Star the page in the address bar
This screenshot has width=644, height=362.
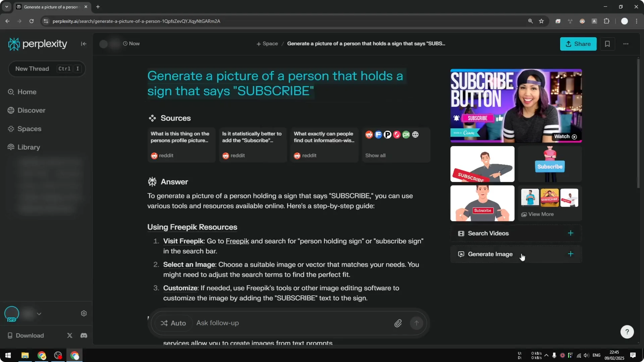[x=542, y=21]
